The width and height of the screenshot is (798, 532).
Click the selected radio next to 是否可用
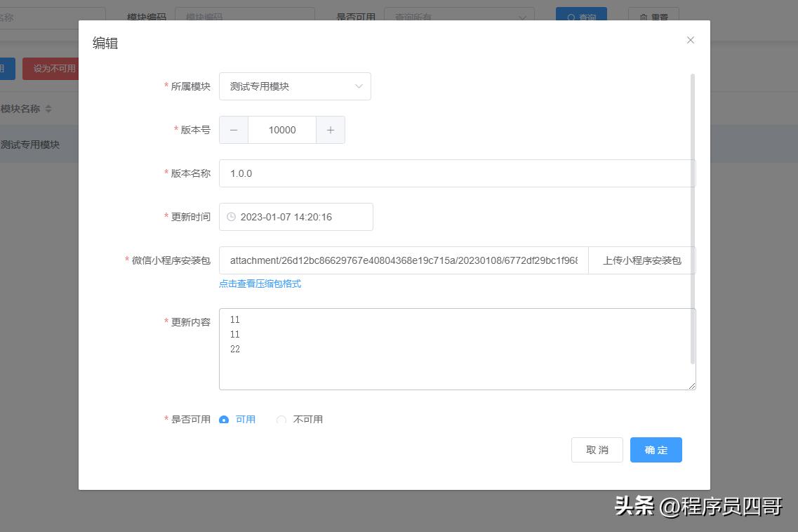[x=223, y=419]
